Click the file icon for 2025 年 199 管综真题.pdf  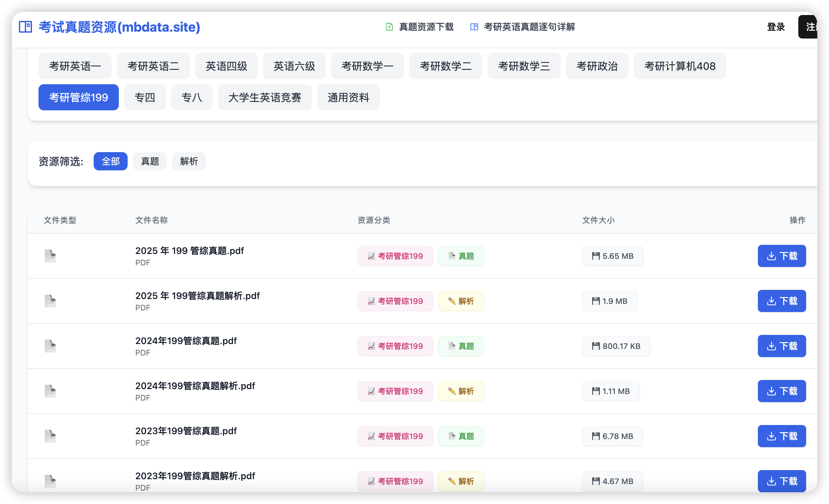point(50,256)
